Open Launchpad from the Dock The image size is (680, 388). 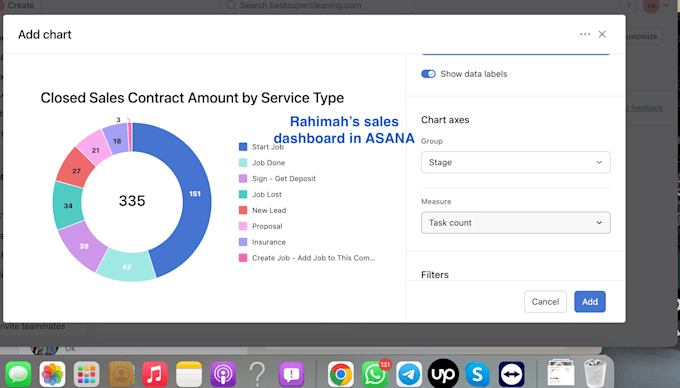coord(86,374)
